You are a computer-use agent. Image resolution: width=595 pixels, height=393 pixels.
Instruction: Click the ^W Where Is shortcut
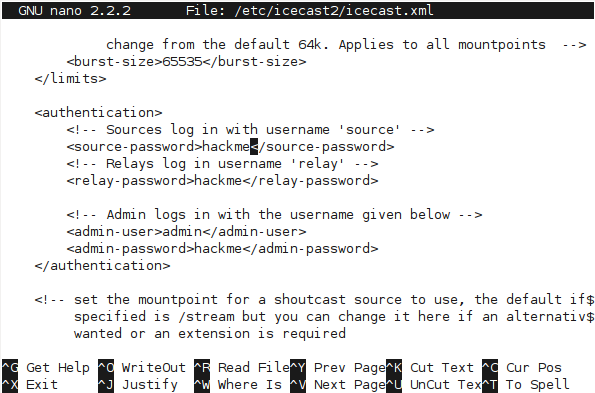click(238, 384)
